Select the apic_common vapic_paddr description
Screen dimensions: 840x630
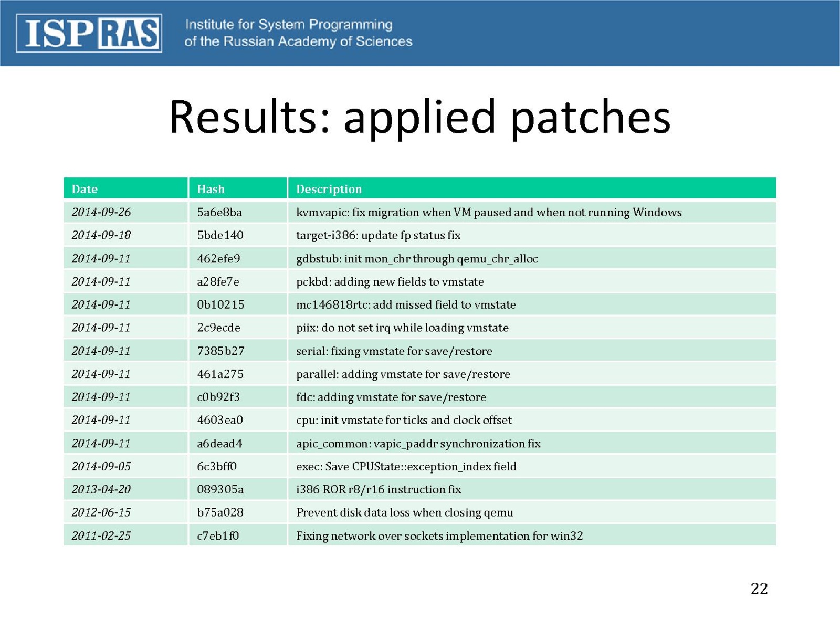pyautogui.click(x=418, y=443)
